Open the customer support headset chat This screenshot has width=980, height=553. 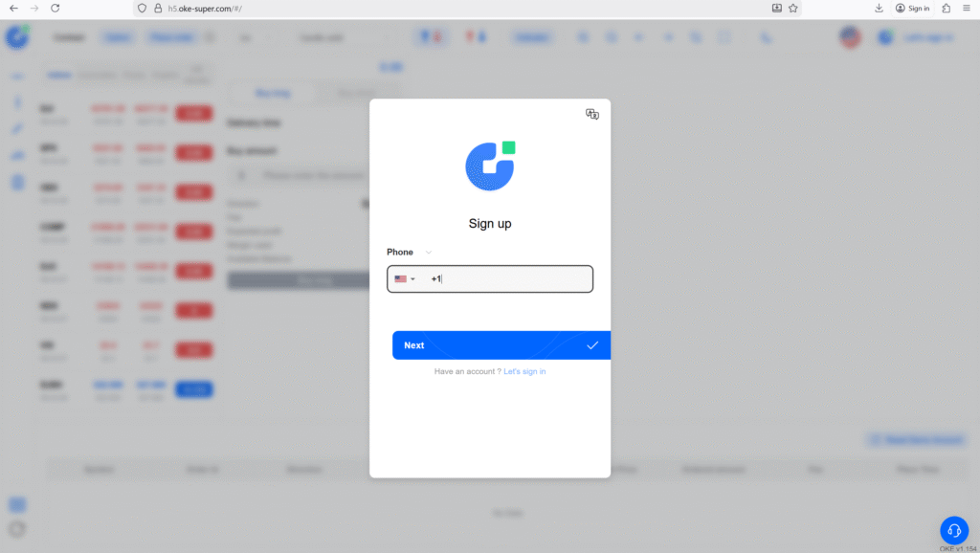pyautogui.click(x=953, y=530)
